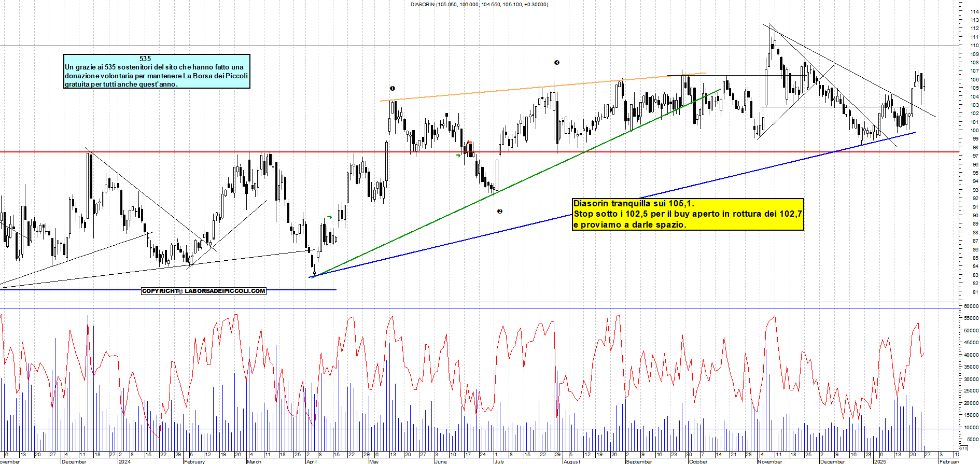The width and height of the screenshot is (980, 464).
Task: Click the '2025' year label
Action: pos(880,461)
